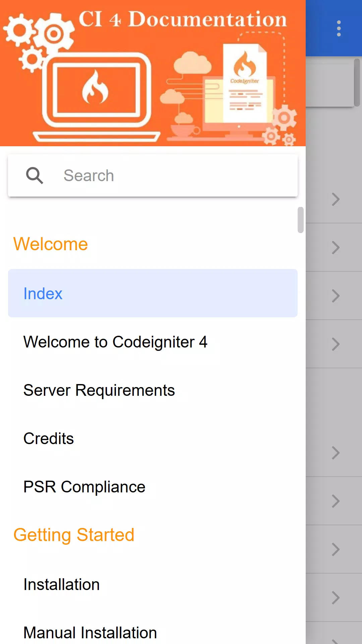Select the Index menu item
The image size is (362, 644).
click(153, 293)
